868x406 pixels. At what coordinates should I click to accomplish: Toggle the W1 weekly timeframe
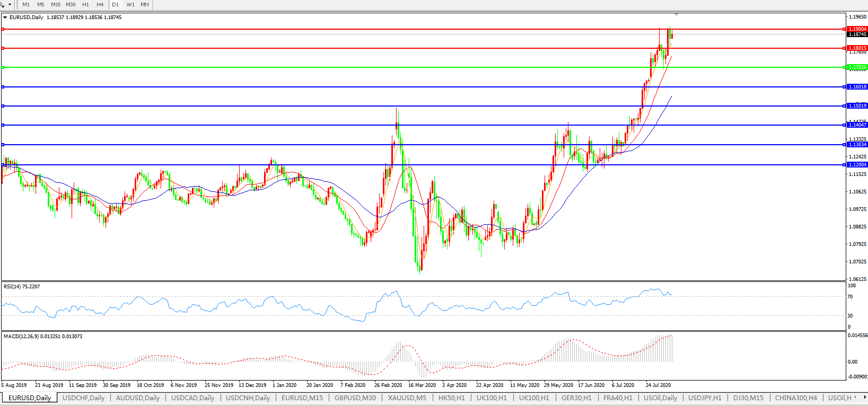(x=130, y=5)
